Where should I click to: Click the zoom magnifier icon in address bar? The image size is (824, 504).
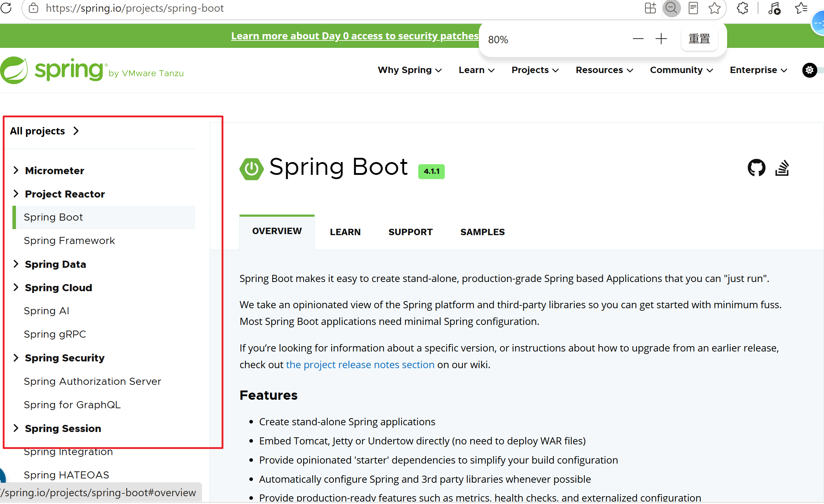(671, 8)
